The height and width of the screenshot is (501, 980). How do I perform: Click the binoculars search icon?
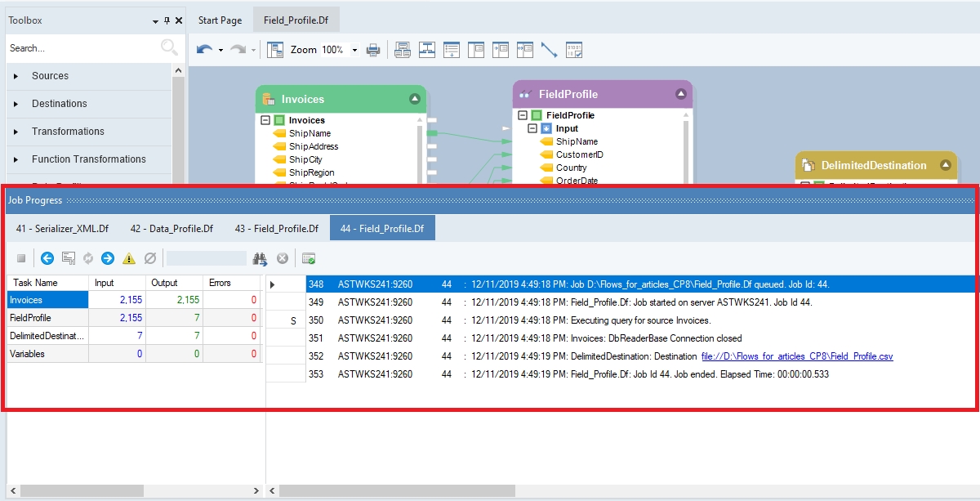click(x=261, y=258)
